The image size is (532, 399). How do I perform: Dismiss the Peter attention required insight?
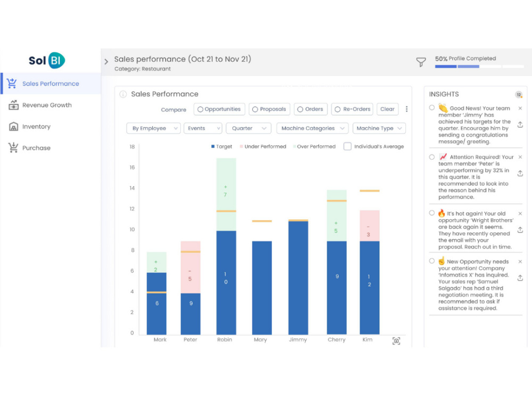coord(520,157)
